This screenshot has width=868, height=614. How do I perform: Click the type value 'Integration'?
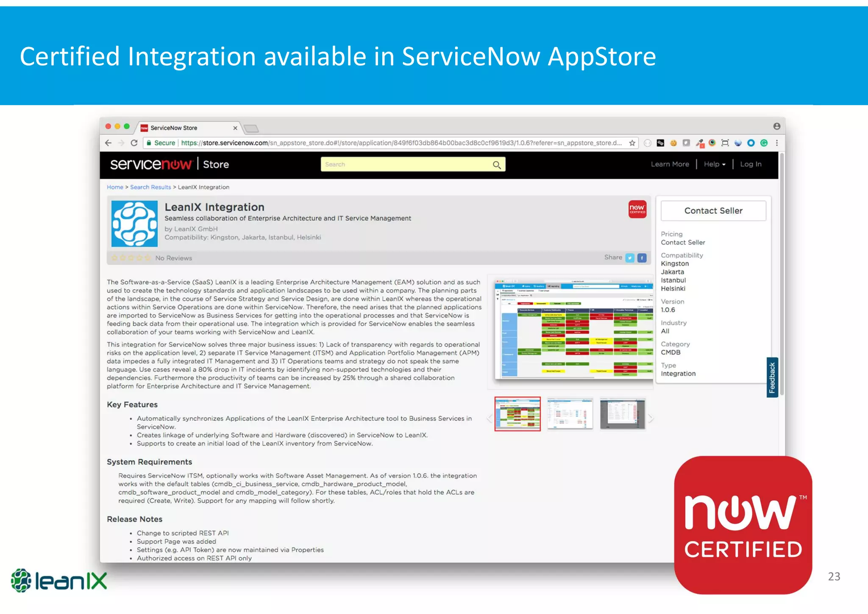[x=678, y=374]
